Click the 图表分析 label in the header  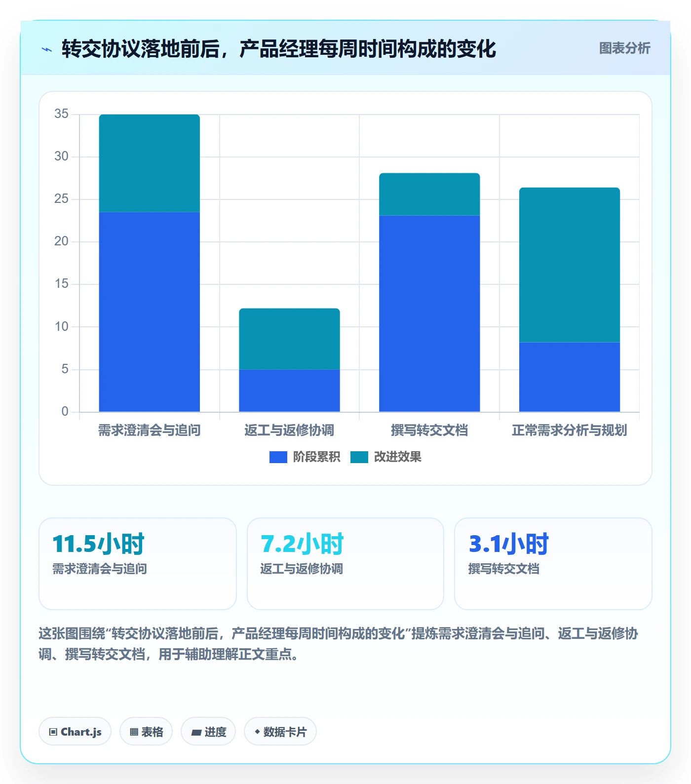tap(624, 48)
